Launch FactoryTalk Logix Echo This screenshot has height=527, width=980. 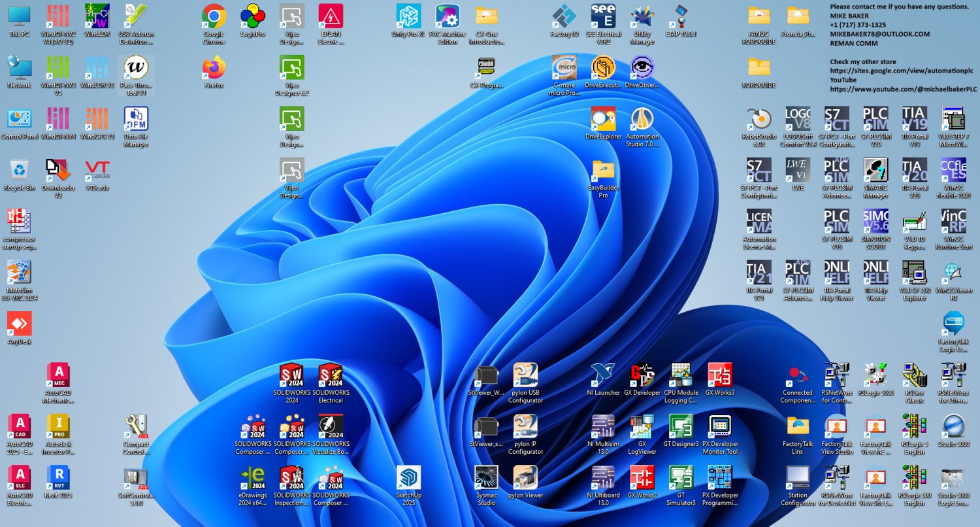pos(954,332)
